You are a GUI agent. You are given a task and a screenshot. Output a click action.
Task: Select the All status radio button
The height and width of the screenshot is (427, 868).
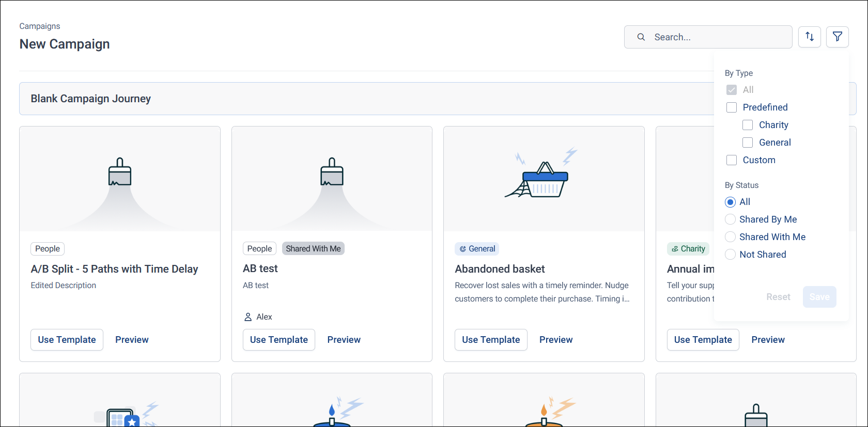click(730, 202)
